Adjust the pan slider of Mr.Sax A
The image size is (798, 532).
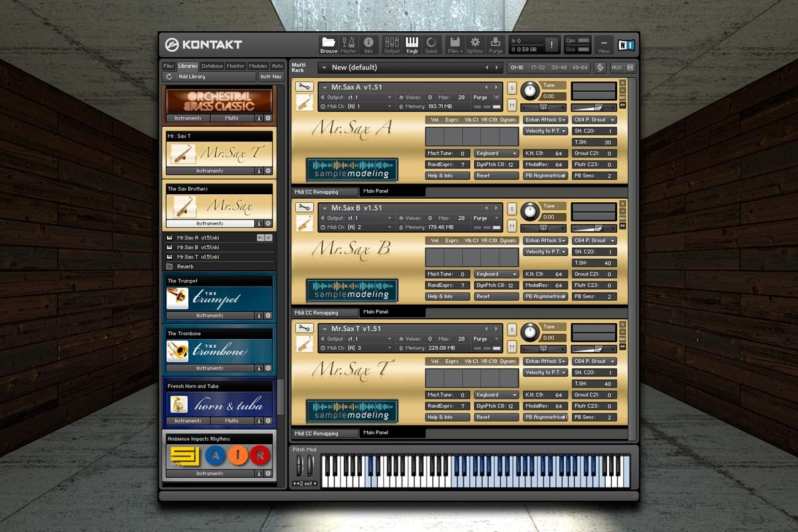[x=543, y=107]
